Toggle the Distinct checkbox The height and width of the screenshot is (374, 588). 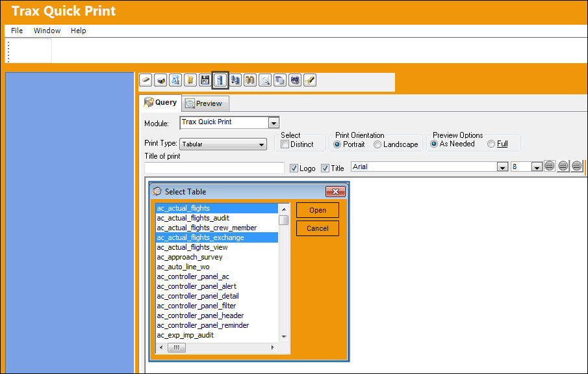[x=285, y=144]
